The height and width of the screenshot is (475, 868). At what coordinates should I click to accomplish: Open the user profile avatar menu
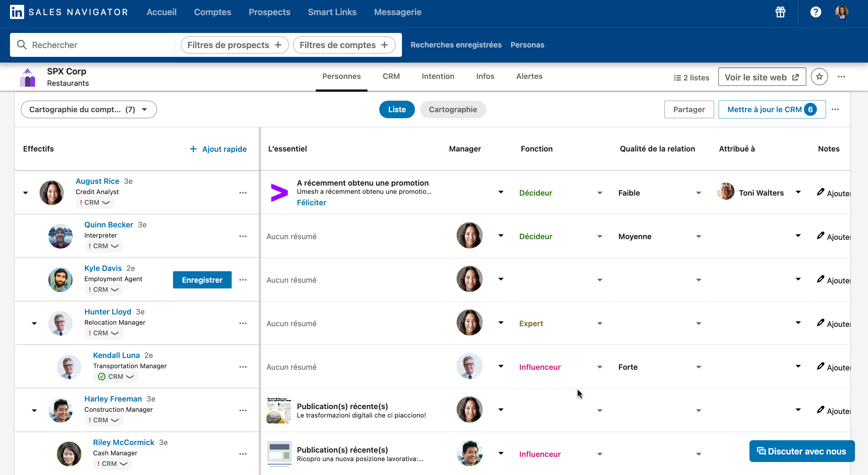[x=841, y=12]
